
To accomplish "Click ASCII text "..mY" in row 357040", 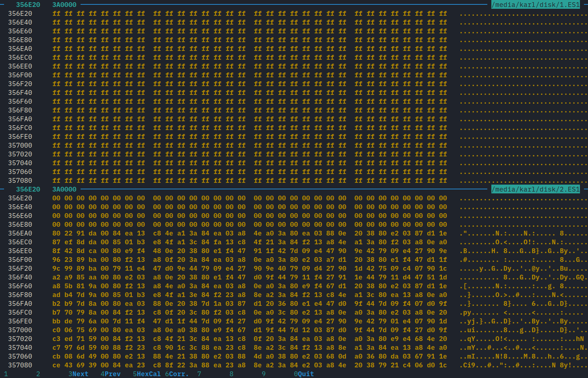I will [x=467, y=348].
